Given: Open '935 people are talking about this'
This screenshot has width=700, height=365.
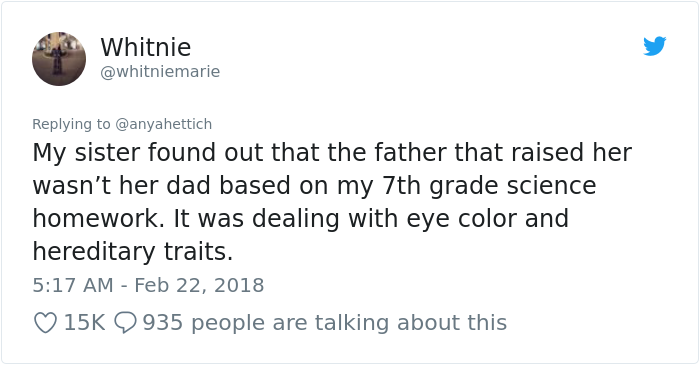Looking at the screenshot, I should [x=325, y=323].
